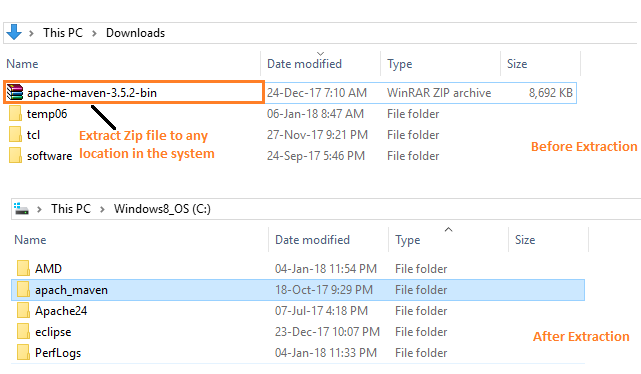Select the software folder icon

[15, 155]
